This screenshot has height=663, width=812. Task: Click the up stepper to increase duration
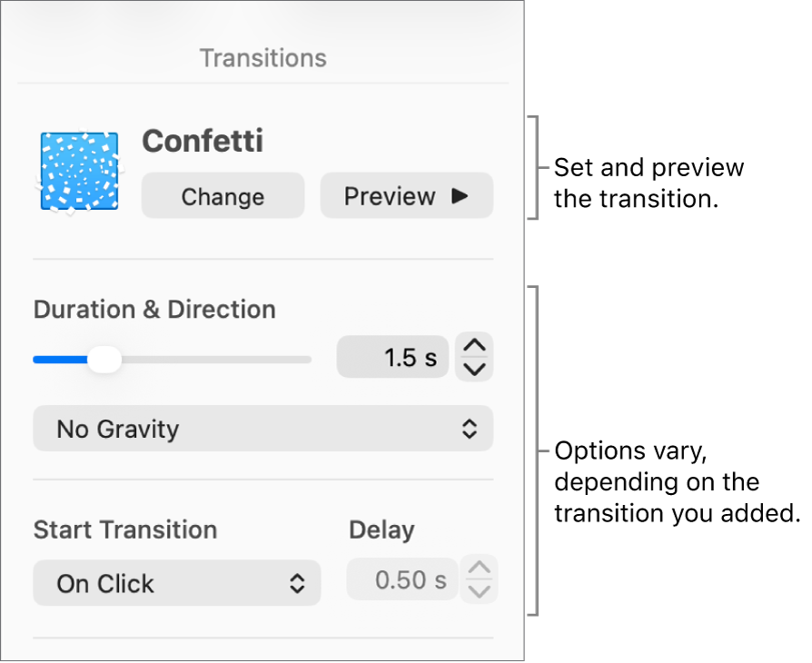(473, 346)
